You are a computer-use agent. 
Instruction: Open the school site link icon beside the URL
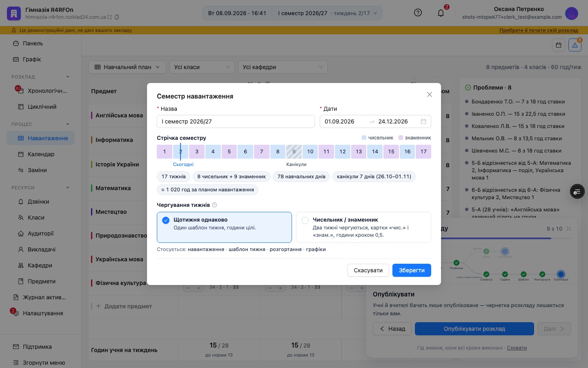109,17
